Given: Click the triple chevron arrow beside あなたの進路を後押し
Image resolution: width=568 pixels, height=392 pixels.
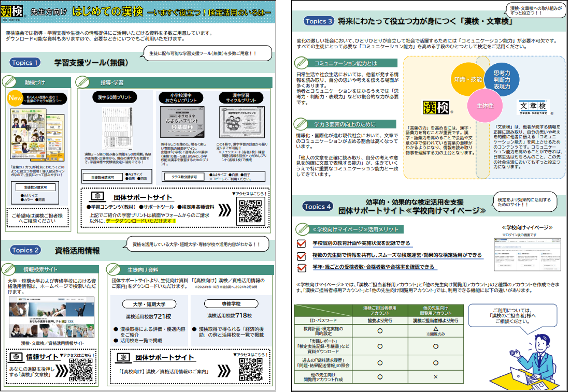Looking at the screenshot, I should click(x=62, y=371).
